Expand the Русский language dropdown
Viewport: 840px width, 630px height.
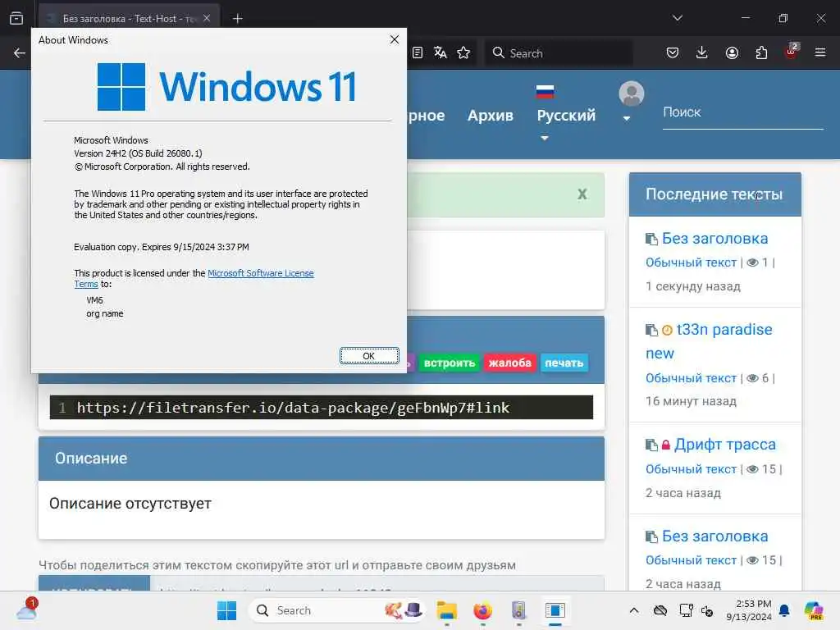566,116
